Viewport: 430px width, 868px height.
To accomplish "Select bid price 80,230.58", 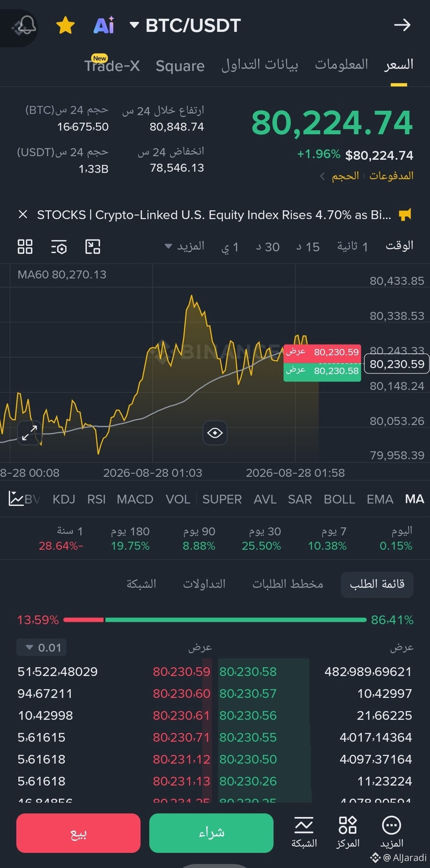I will pyautogui.click(x=248, y=672).
